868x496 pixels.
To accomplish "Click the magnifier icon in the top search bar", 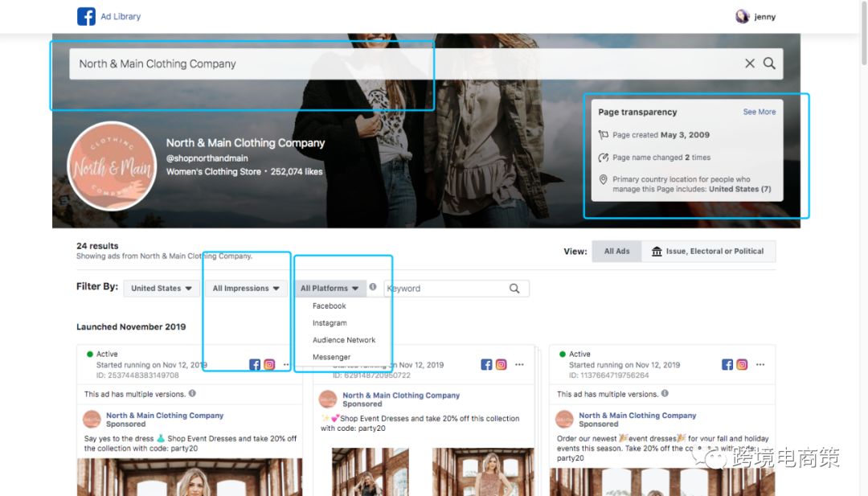I will point(769,64).
